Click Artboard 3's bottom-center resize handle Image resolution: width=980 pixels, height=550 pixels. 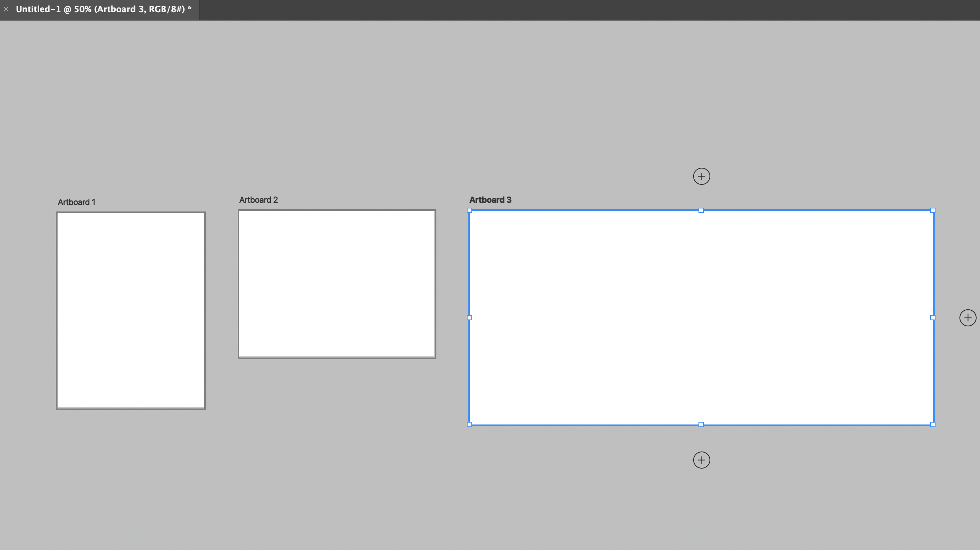tap(701, 424)
